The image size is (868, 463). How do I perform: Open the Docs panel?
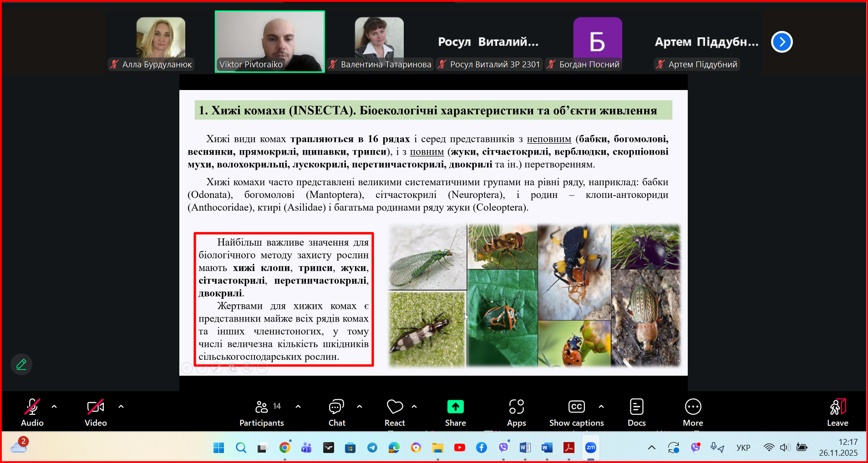(x=636, y=412)
